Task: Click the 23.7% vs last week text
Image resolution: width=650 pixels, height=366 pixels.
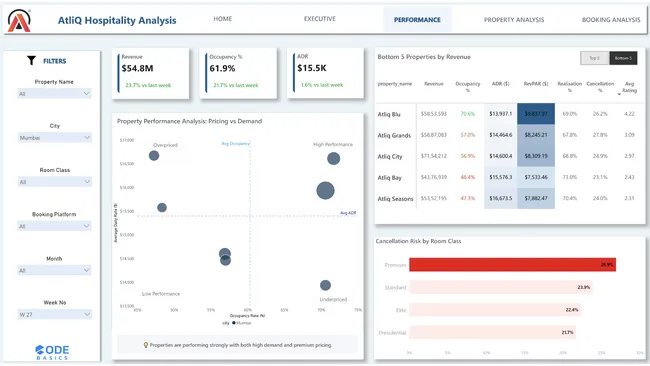Action: (148, 85)
